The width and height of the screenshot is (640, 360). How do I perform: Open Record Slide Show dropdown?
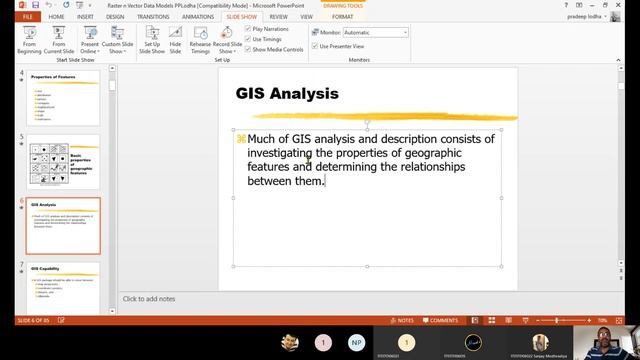pos(227,40)
